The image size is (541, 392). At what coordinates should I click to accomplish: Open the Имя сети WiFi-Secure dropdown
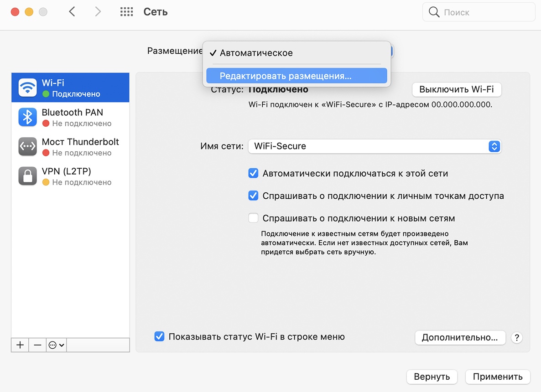(x=375, y=146)
